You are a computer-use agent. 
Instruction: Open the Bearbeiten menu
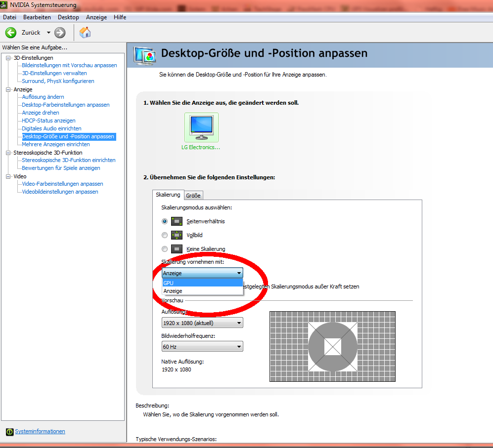click(37, 17)
